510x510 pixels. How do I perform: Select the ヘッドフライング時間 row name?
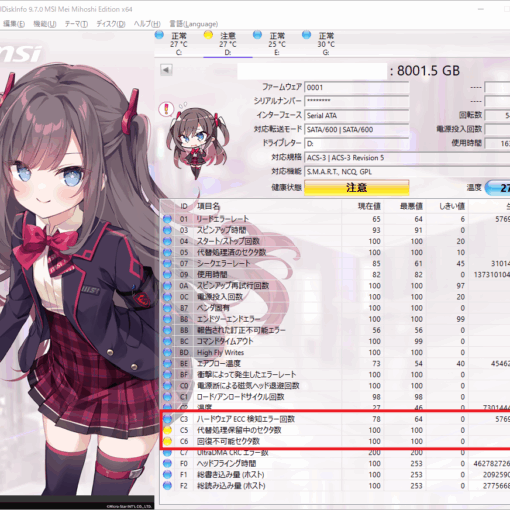(226, 463)
